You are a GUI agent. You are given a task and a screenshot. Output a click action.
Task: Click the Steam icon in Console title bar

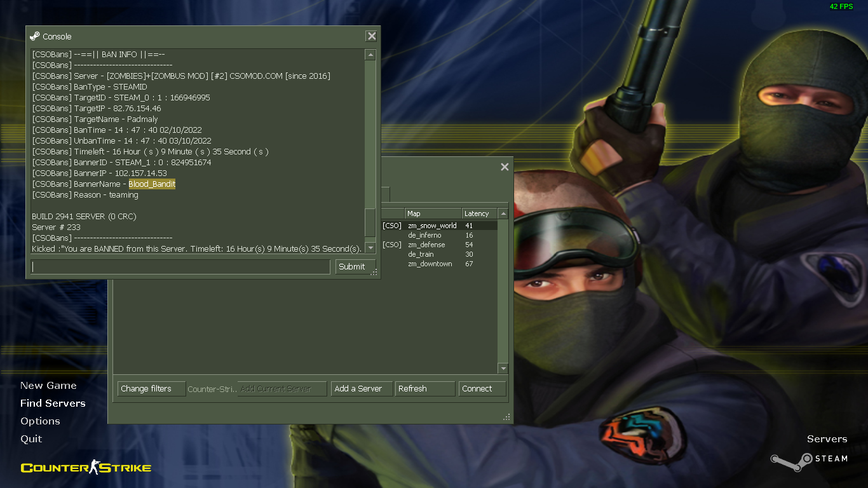(35, 36)
